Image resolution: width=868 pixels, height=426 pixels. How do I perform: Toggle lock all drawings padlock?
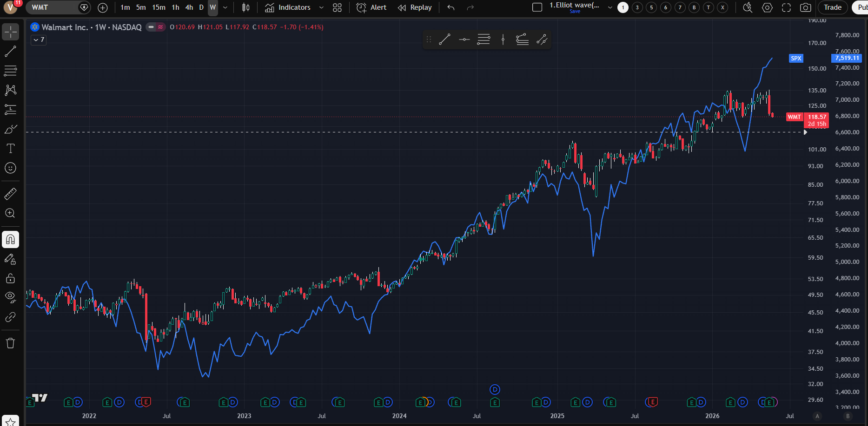pyautogui.click(x=10, y=279)
